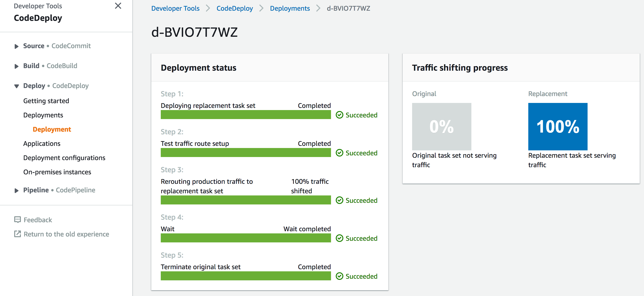Navigate to Deployments menu item
The height and width of the screenshot is (296, 644).
[x=43, y=115]
